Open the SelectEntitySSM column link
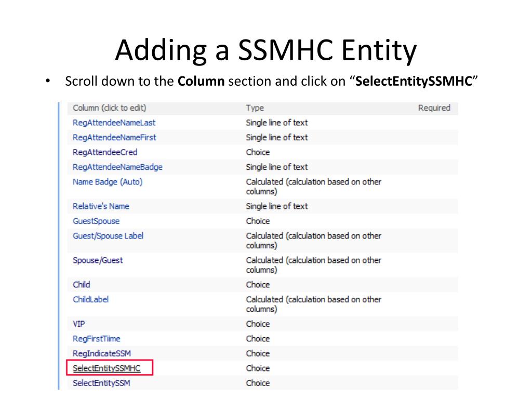 tap(101, 383)
